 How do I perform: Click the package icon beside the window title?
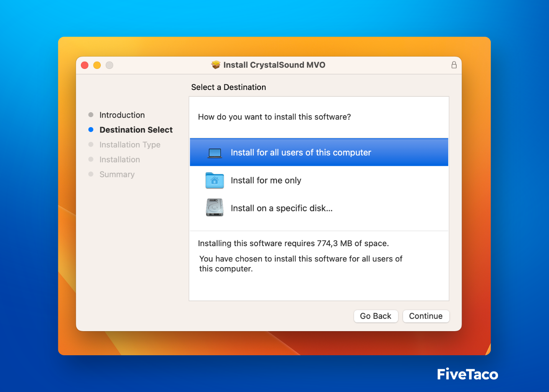point(216,65)
